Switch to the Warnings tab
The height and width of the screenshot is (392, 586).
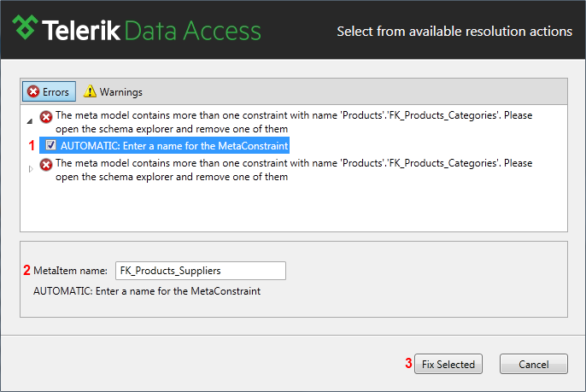(113, 91)
